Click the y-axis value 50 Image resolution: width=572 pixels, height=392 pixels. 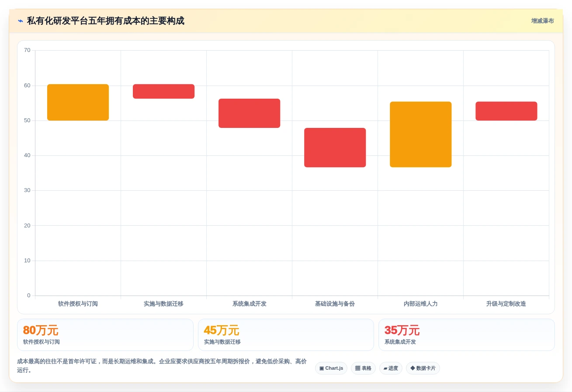point(27,120)
